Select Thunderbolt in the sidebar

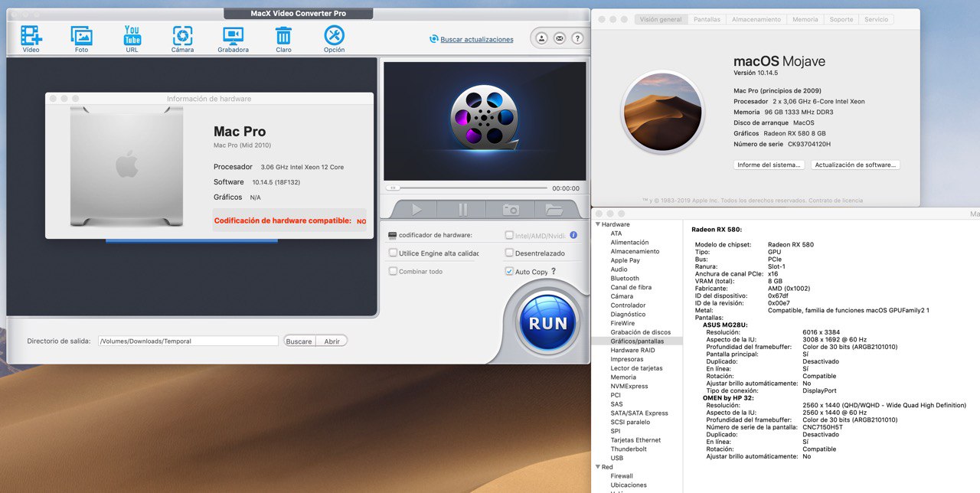pyautogui.click(x=629, y=449)
